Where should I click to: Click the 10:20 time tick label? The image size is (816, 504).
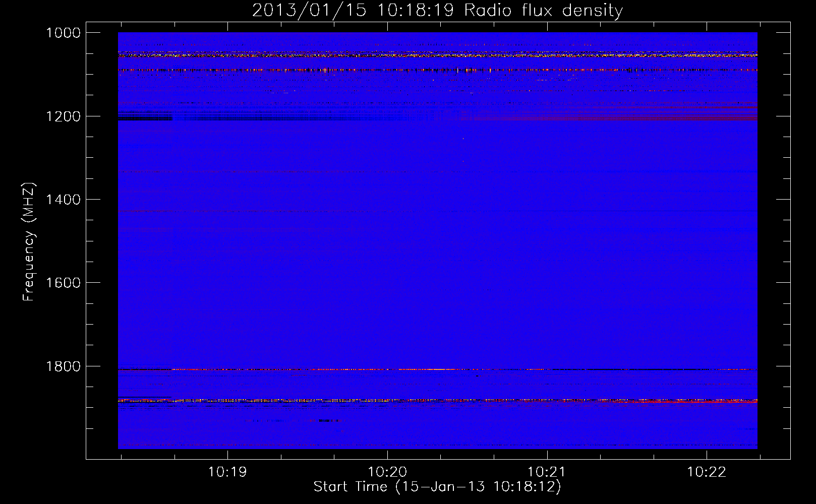[x=387, y=472]
